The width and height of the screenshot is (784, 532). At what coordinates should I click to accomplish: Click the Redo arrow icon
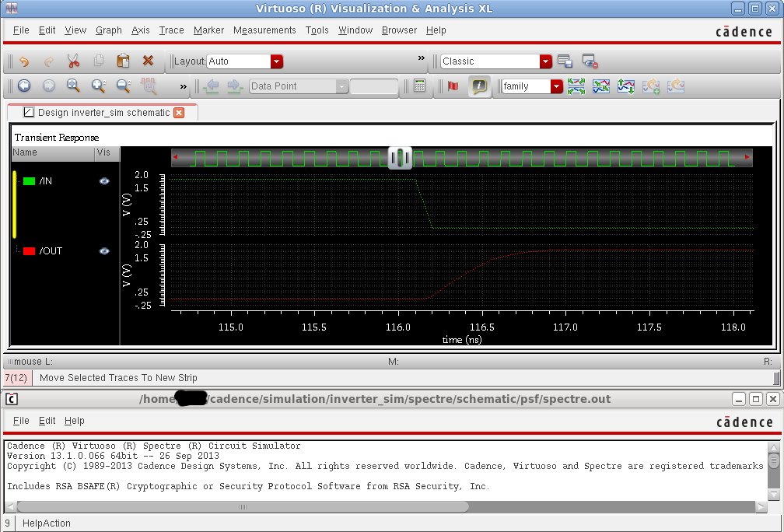48,61
